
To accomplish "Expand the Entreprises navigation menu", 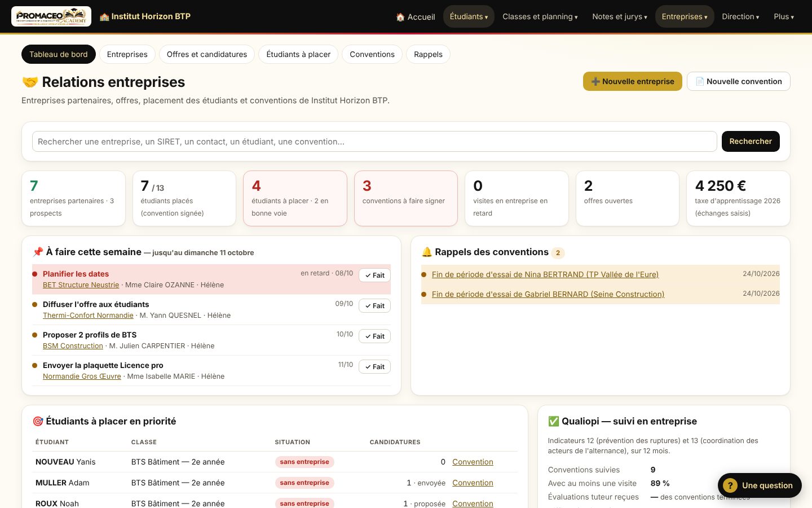I will click(x=685, y=17).
